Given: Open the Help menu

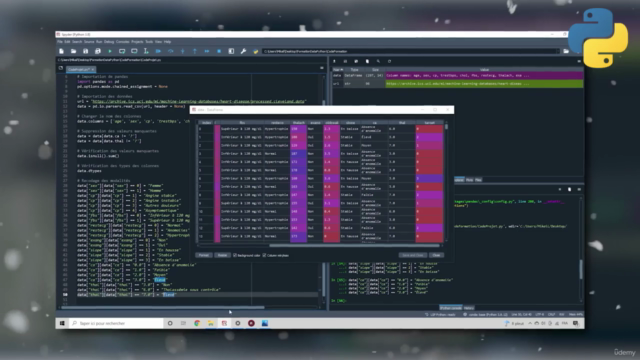Looking at the screenshot, I should tap(167, 42).
